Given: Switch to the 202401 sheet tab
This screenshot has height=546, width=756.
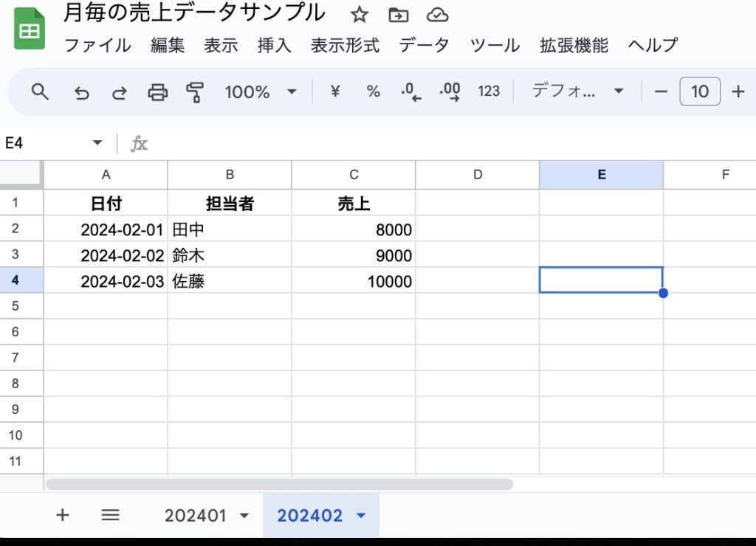Looking at the screenshot, I should tap(195, 516).
